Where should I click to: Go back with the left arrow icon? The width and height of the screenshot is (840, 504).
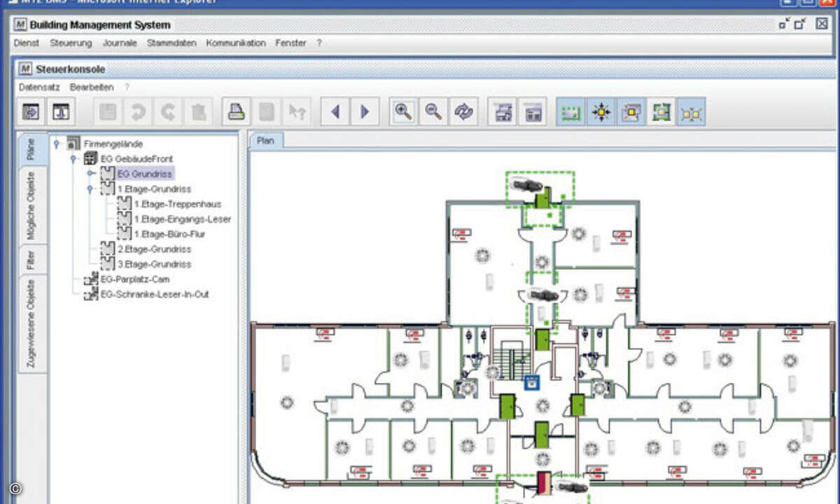(x=335, y=111)
